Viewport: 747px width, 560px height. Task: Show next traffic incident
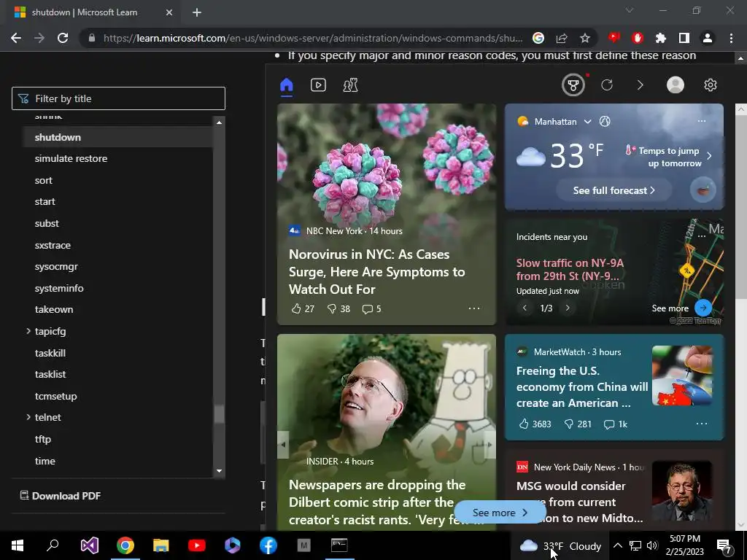(568, 308)
